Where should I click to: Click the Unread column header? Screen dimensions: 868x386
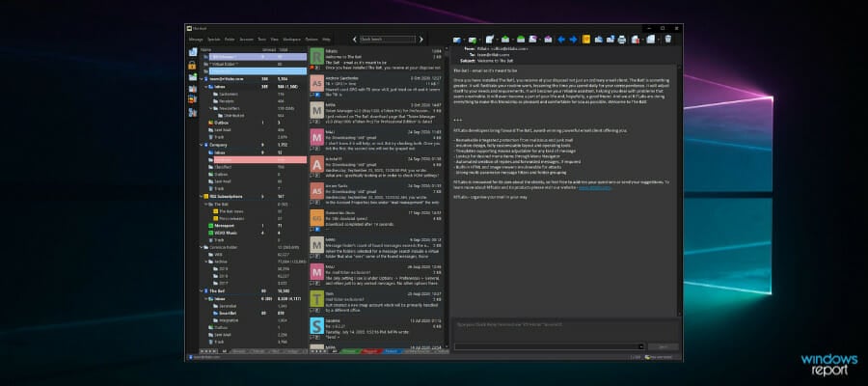click(x=267, y=50)
